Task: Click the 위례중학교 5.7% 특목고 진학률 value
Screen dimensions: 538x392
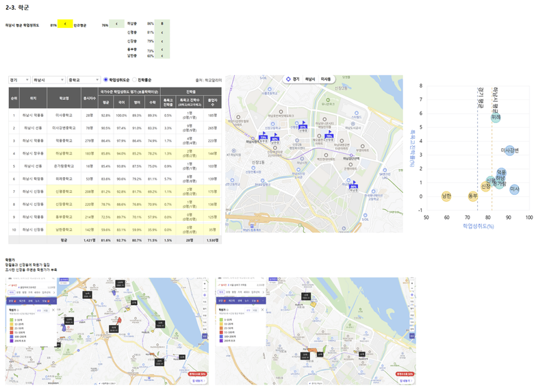Action: pos(168,179)
